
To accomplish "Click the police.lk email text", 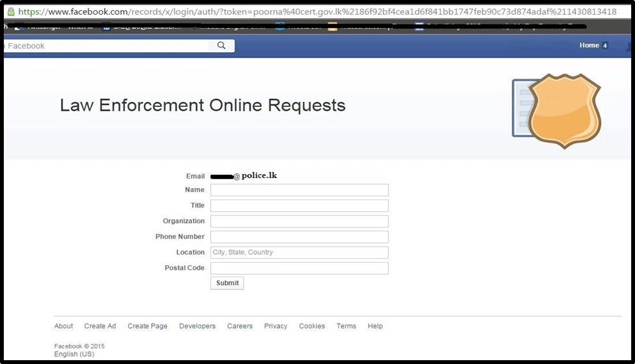I will (259, 175).
